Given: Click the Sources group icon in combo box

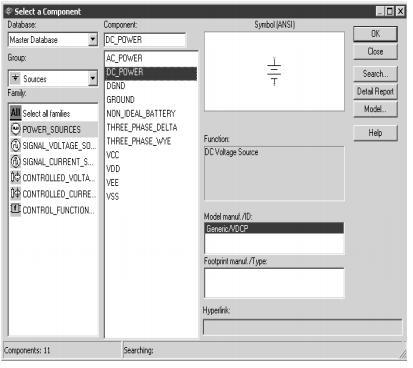Looking at the screenshot, I should point(15,78).
